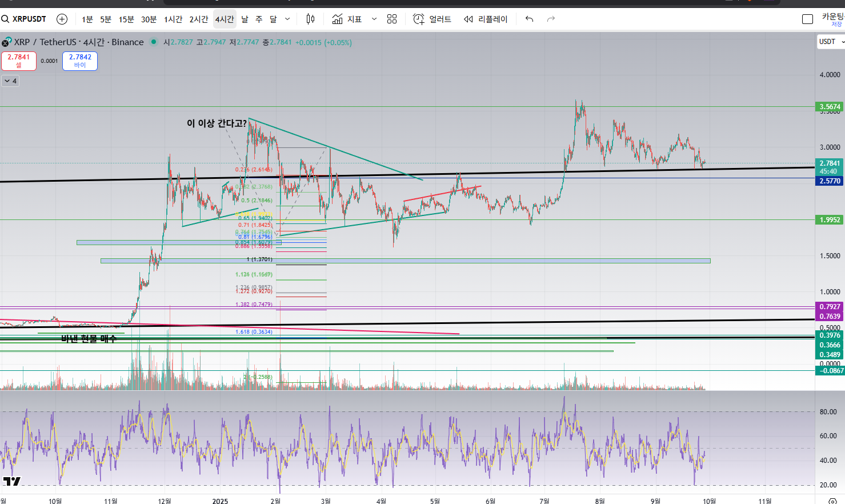Start the rewind 리플레이 replay icon
The width and height of the screenshot is (845, 504).
pyautogui.click(x=468, y=19)
